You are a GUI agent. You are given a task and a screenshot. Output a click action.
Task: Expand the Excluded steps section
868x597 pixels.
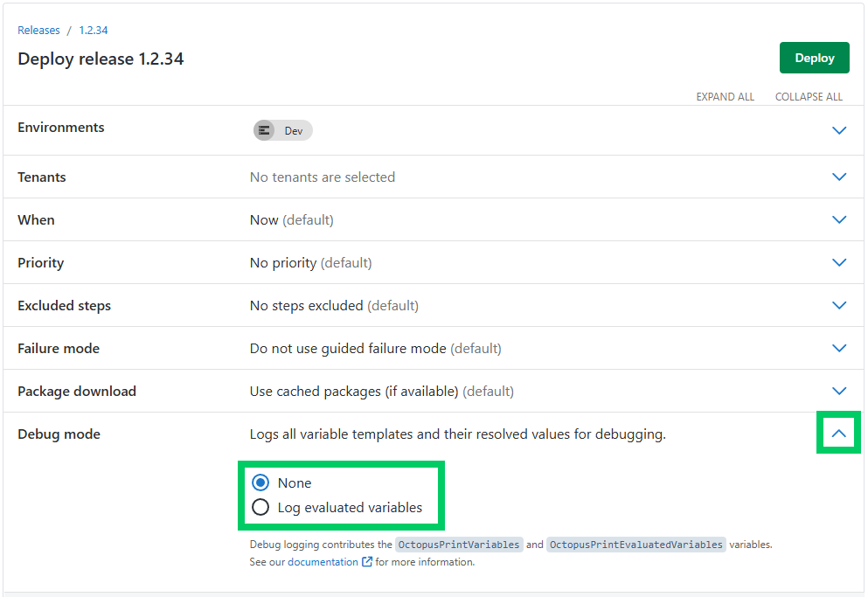(x=839, y=305)
